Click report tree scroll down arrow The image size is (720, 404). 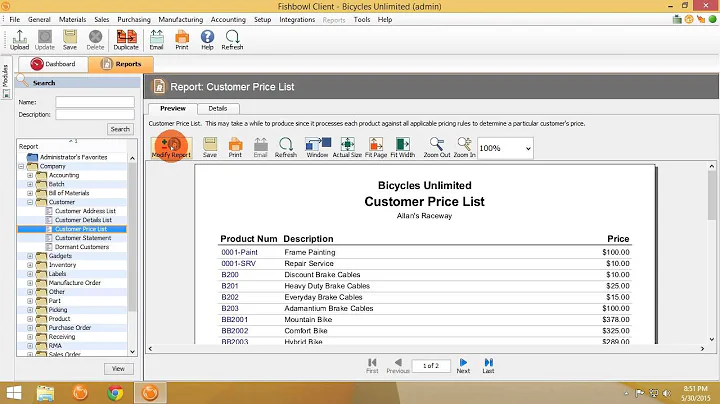coord(132,352)
